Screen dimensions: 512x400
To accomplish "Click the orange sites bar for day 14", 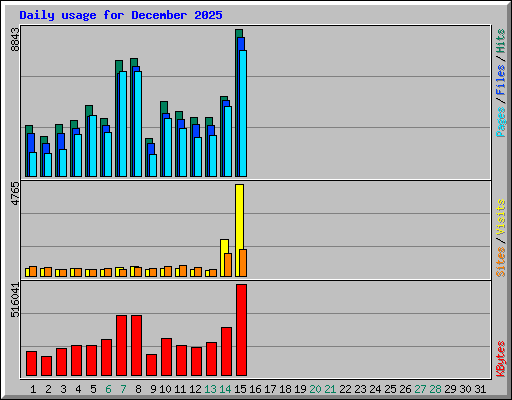I will [228, 265].
